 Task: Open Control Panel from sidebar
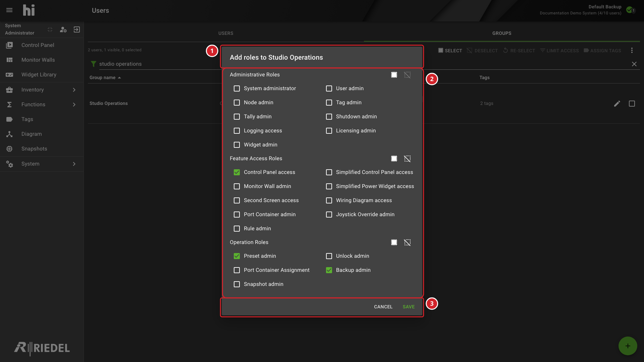pyautogui.click(x=42, y=45)
